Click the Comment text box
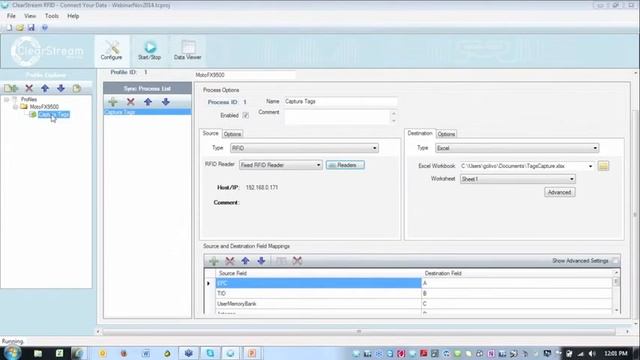 [337, 117]
